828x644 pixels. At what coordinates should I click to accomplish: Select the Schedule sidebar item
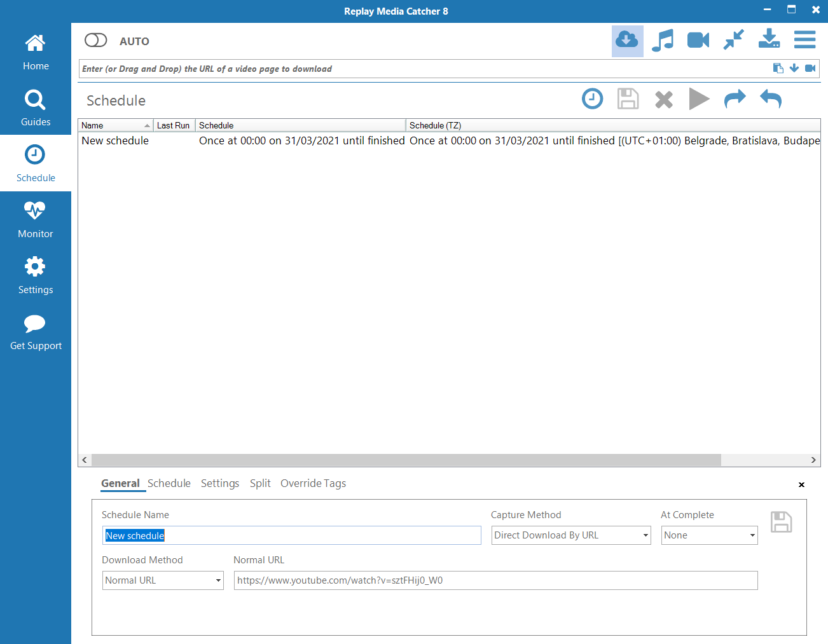36,163
